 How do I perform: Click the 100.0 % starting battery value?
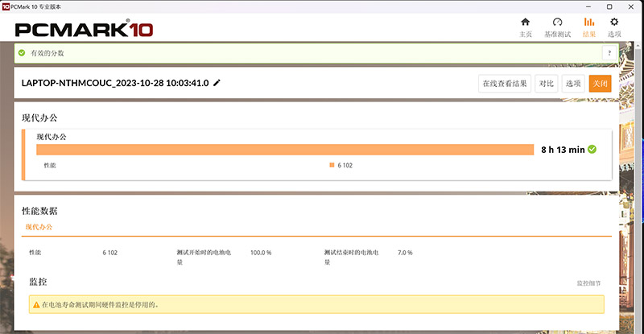pos(261,253)
